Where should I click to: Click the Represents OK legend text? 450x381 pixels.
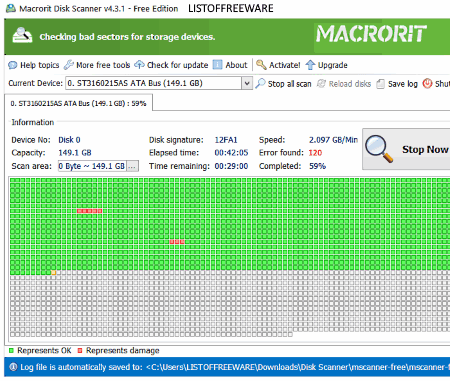point(44,350)
